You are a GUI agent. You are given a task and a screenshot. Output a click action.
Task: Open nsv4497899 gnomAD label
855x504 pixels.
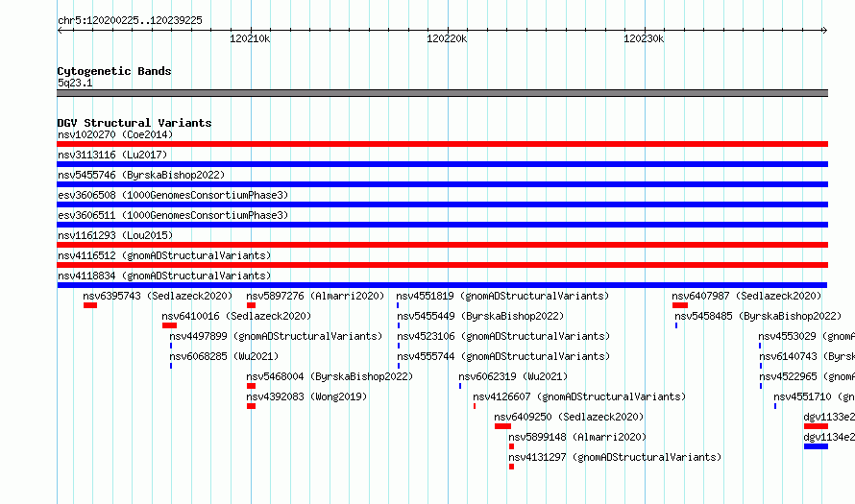coord(276,336)
